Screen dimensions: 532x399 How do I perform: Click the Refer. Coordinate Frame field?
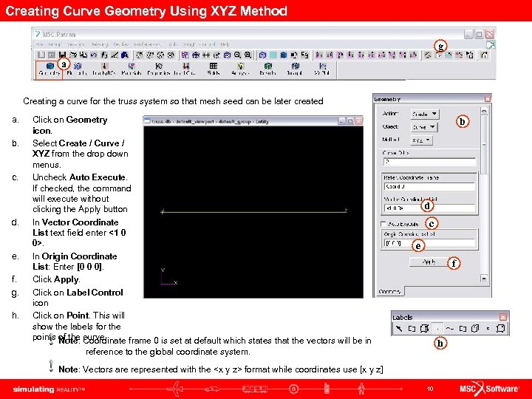point(429,187)
